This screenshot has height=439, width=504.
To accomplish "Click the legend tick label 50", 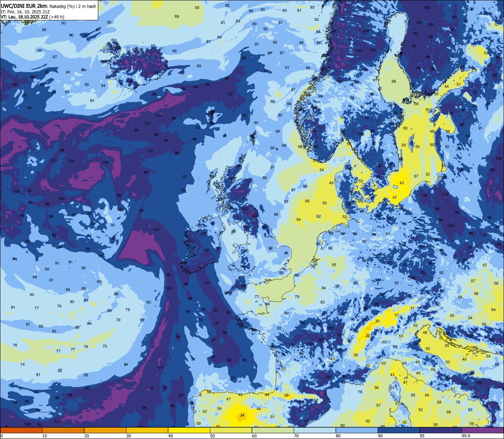I will [x=212, y=436].
